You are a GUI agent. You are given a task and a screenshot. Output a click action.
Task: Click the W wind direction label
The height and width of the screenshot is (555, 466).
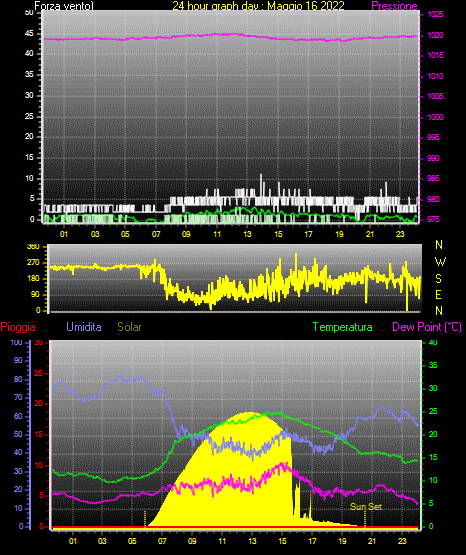[x=440, y=262]
